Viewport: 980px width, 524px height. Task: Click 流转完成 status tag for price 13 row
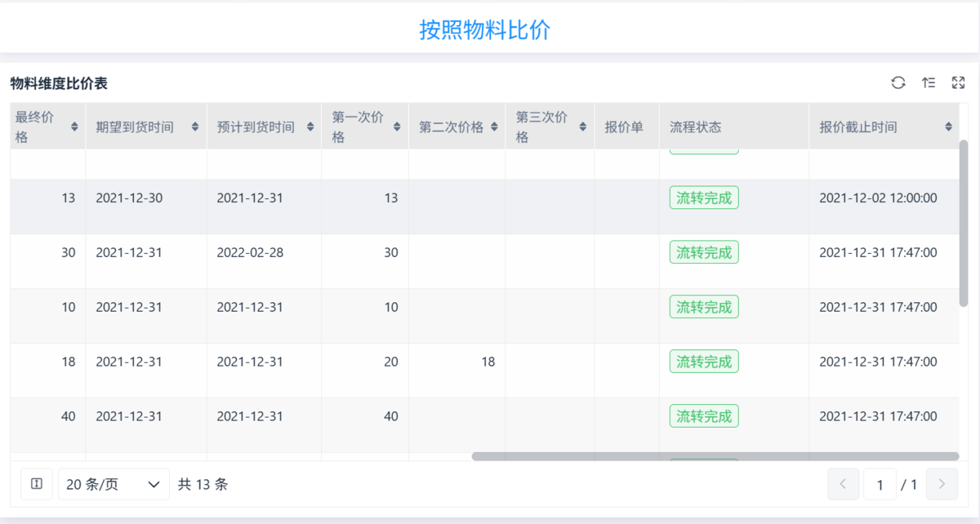point(704,198)
